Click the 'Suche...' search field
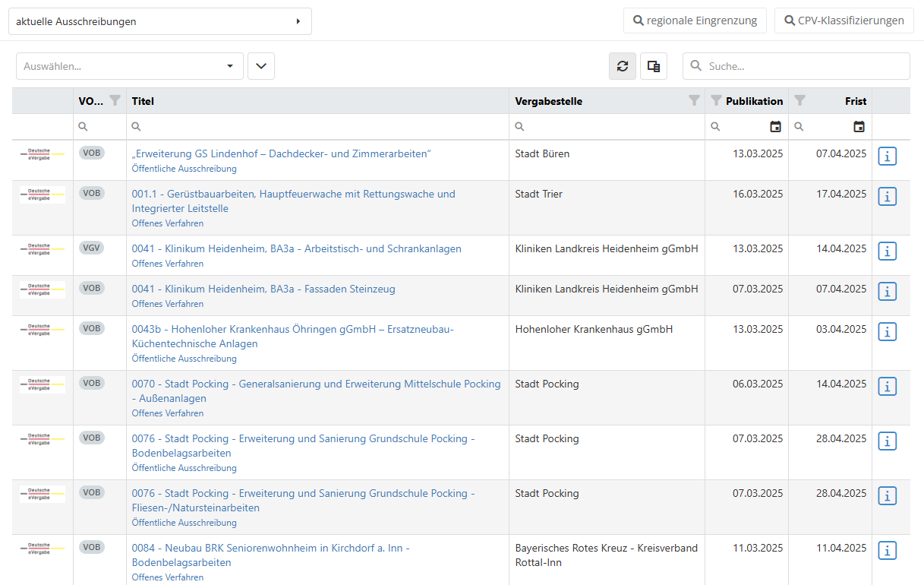924x585 pixels. pyautogui.click(x=805, y=66)
